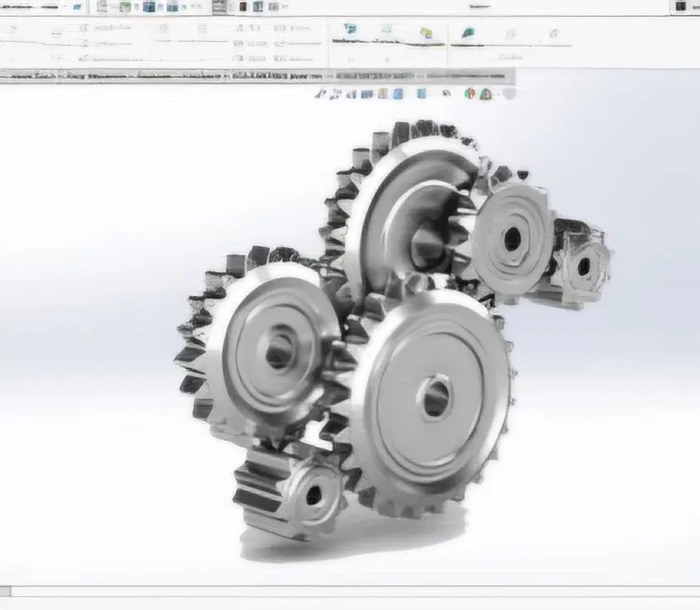Open Edit Appearance color-ball icon in view toolbar
Image resolution: width=700 pixels, height=610 pixels.
pyautogui.click(x=469, y=94)
